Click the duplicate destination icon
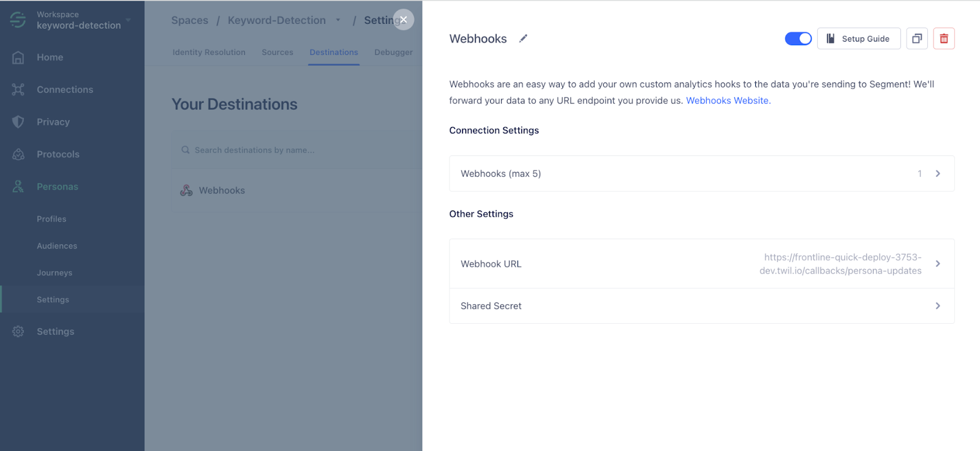 point(917,39)
